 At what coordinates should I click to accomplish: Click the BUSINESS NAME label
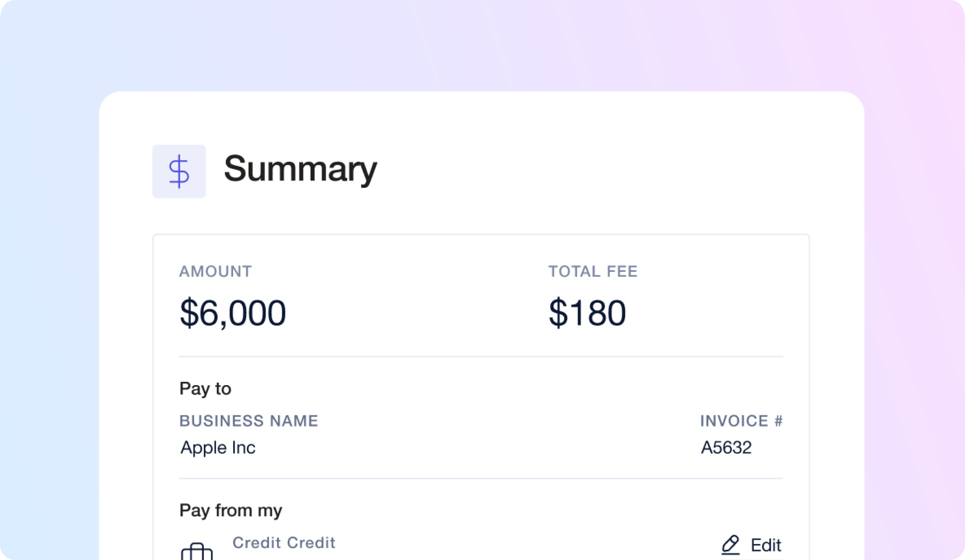pos(249,421)
